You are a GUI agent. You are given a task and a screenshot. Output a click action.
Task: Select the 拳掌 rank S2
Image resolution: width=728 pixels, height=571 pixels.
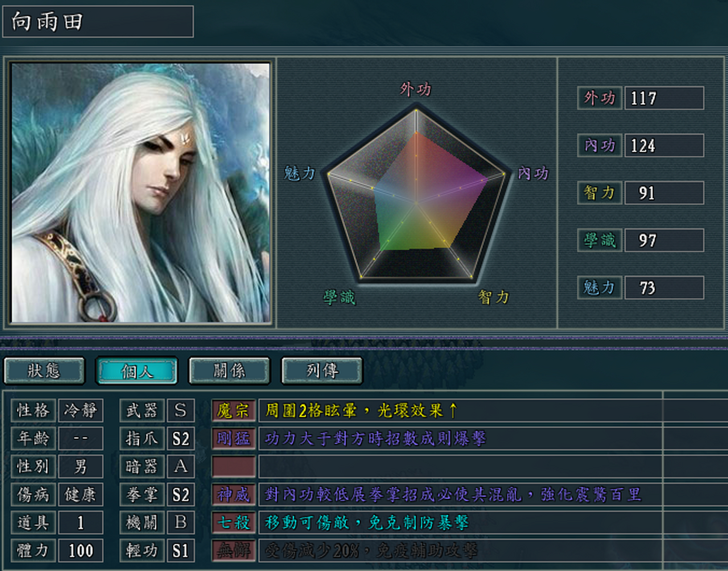click(181, 495)
